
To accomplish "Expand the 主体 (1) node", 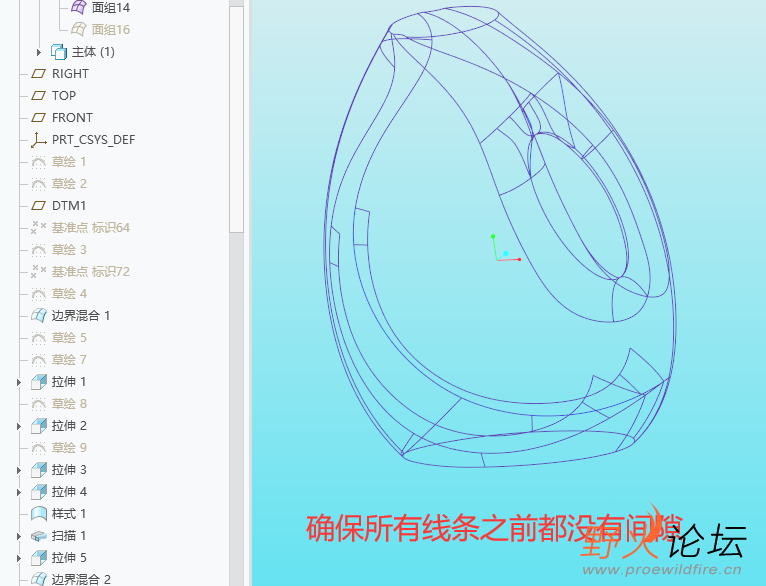I will click(x=39, y=52).
